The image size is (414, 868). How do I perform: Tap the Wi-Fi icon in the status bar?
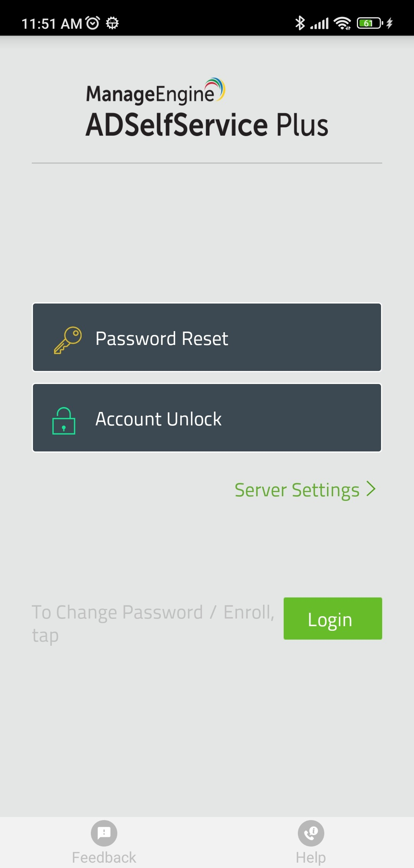point(342,24)
